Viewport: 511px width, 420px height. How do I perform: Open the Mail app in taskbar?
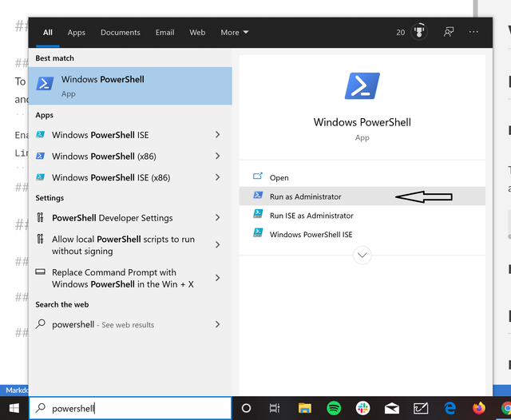click(392, 408)
